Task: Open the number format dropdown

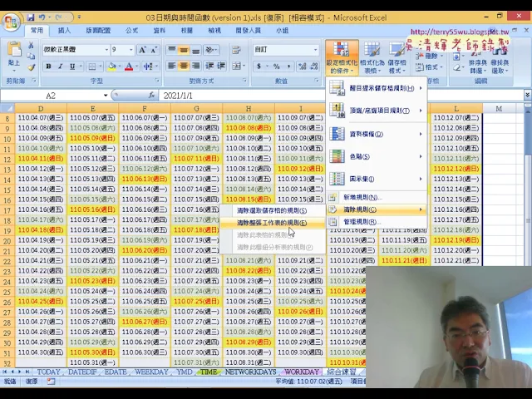Action: 316,50
